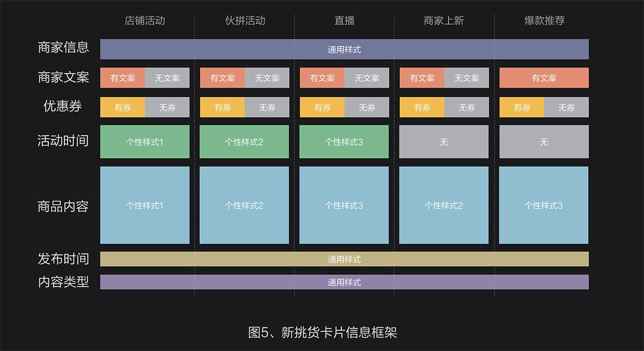Select 有文案 under 店铺活动
Screen dimensions: 644x351
tap(123, 78)
